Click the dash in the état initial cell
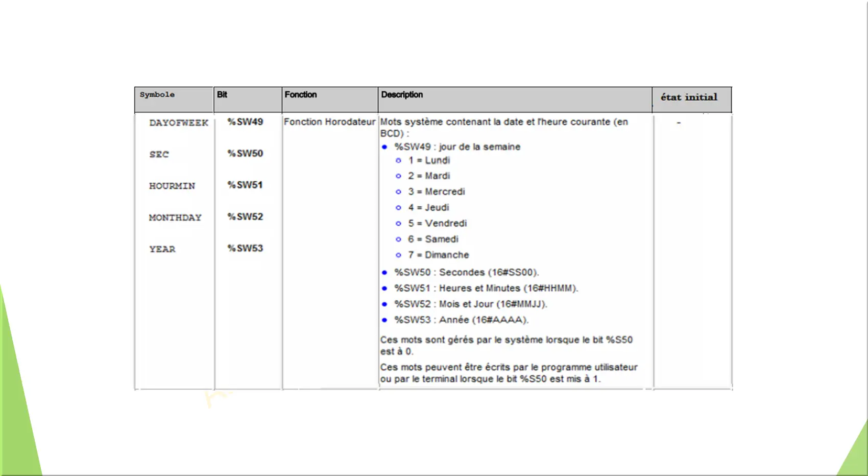 coord(679,123)
